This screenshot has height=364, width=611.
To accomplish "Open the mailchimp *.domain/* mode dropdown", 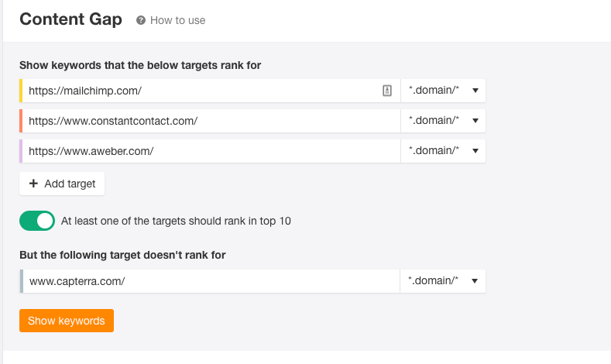I will coord(443,91).
